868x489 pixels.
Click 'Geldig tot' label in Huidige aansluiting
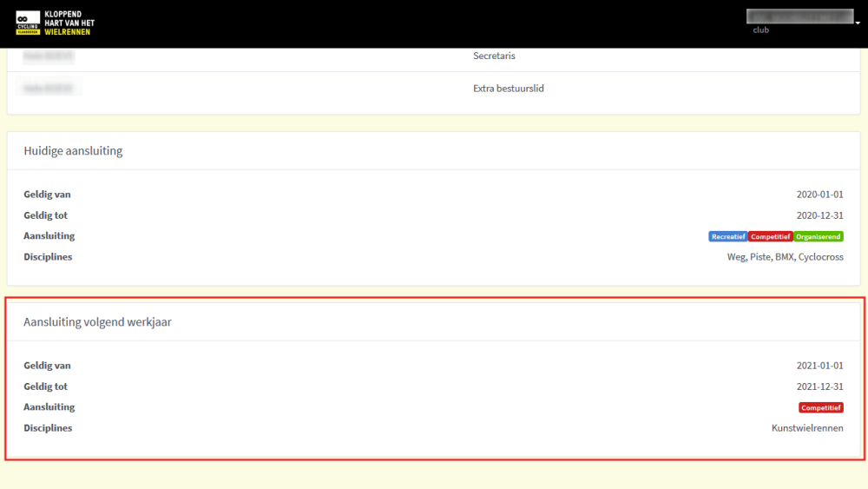pos(45,215)
